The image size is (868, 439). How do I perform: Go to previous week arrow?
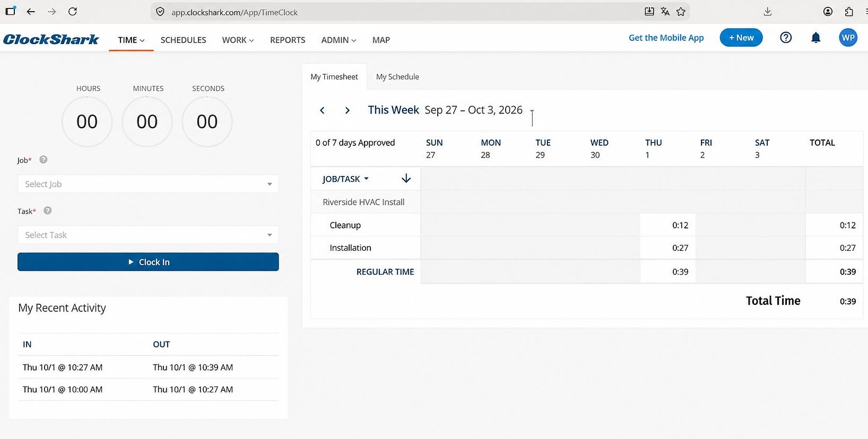point(322,110)
